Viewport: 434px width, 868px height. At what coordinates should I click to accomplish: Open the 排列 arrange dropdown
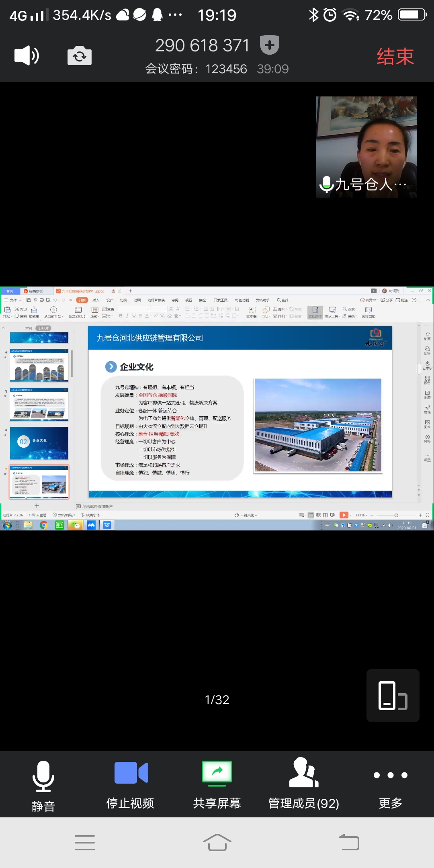280,316
